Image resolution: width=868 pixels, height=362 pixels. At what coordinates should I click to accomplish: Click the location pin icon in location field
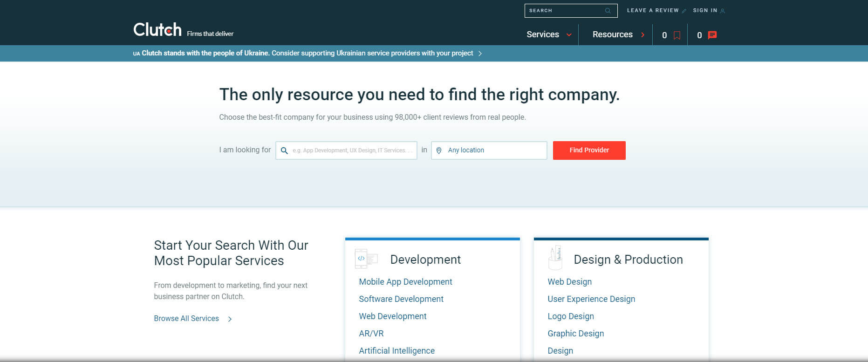[439, 150]
